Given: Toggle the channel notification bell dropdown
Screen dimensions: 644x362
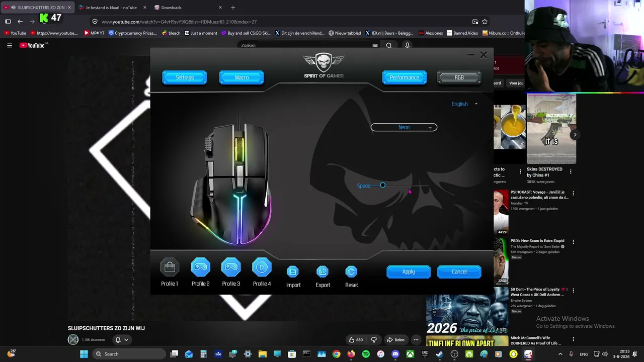Looking at the screenshot, I should point(121,340).
